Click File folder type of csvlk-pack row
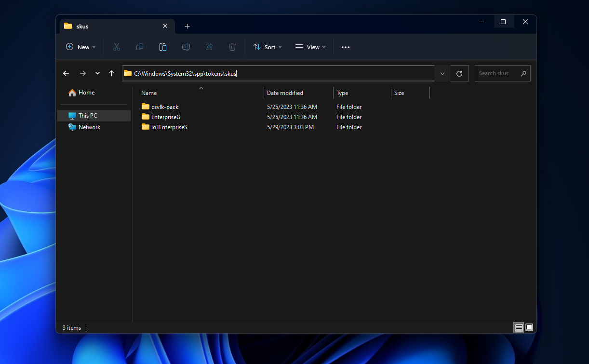The image size is (589, 364). 349,107
